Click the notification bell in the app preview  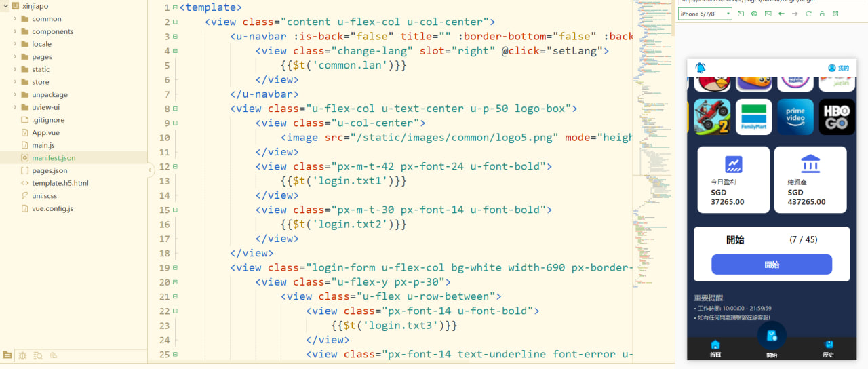701,68
